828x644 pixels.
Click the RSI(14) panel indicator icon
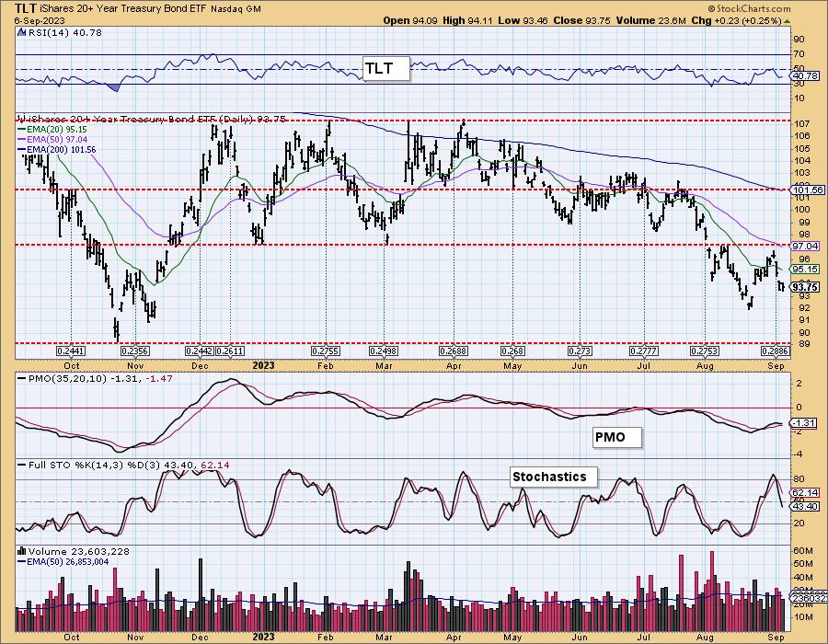[21, 33]
